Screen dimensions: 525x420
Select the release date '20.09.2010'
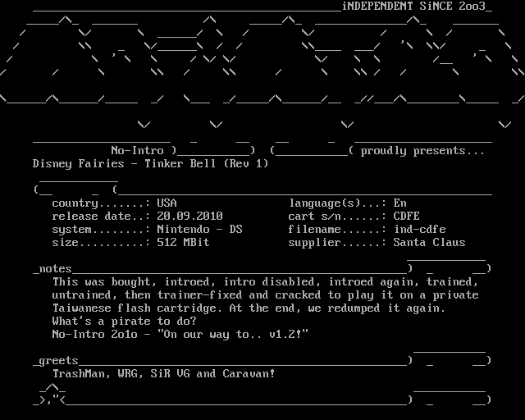(189, 217)
